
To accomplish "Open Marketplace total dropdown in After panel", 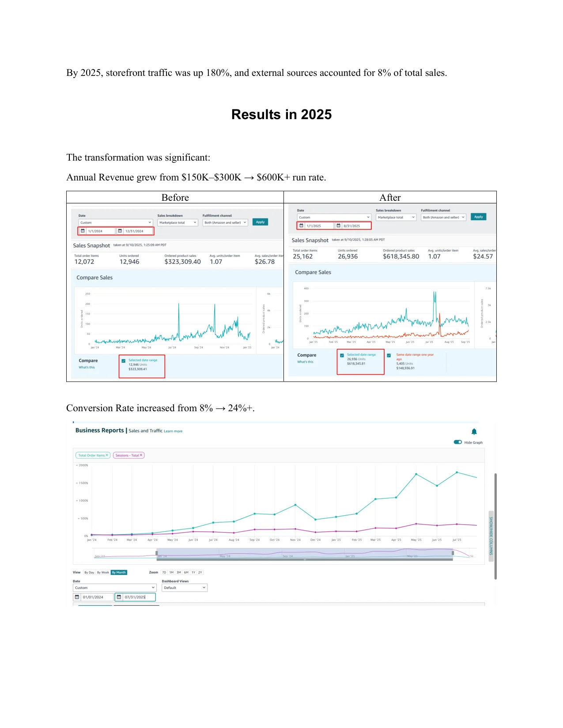I will (396, 217).
